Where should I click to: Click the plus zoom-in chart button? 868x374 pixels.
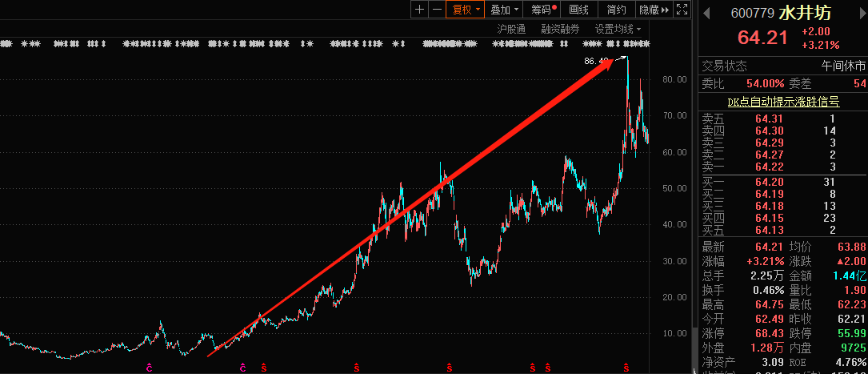(420, 10)
